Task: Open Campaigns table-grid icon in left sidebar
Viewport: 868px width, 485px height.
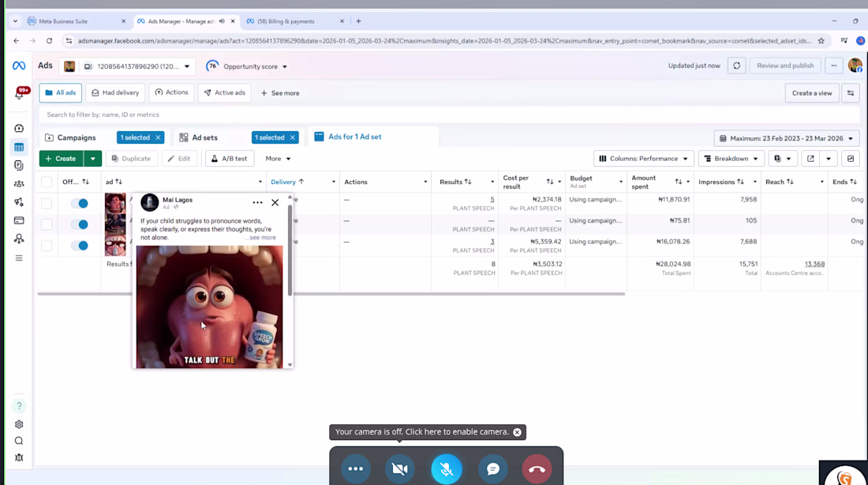Action: pos(19,148)
